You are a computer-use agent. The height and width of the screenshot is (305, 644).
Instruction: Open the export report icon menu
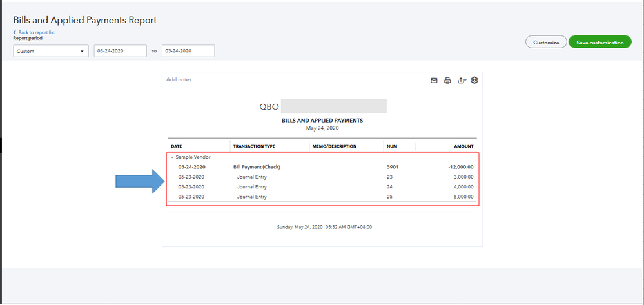[461, 80]
